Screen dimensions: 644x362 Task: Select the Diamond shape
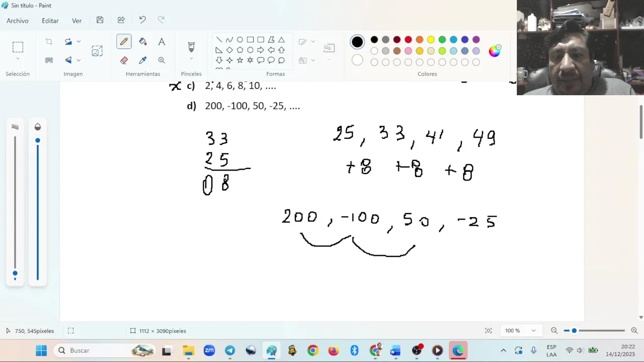click(229, 50)
